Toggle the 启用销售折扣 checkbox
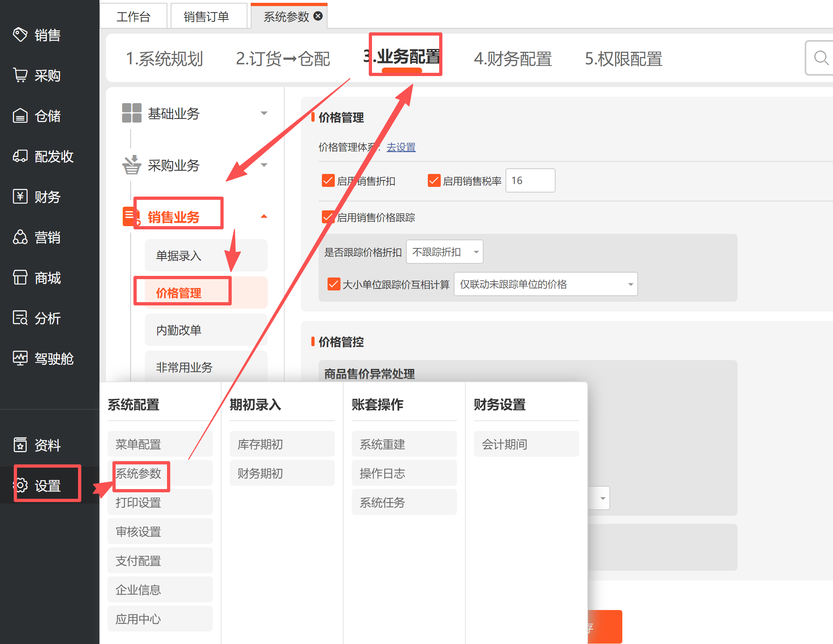Screen dimensions: 833x644 click(328, 180)
